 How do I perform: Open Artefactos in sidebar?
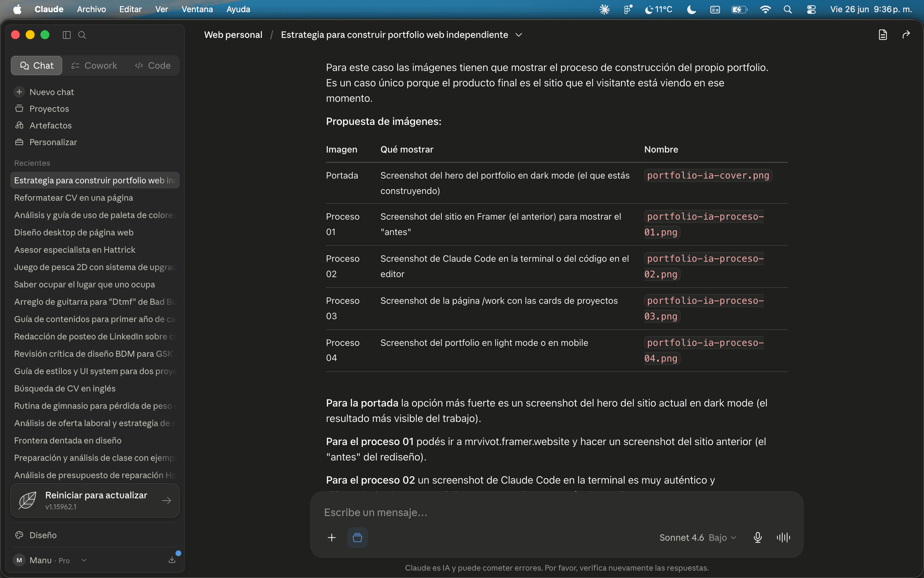tap(95, 125)
